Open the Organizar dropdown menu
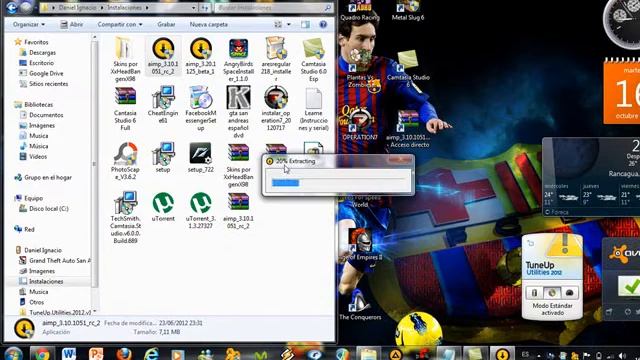Viewport: 640px width, 360px height. [29, 24]
